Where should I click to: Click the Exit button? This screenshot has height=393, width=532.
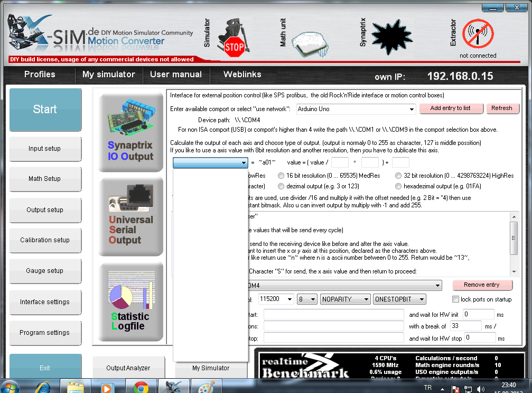45,367
